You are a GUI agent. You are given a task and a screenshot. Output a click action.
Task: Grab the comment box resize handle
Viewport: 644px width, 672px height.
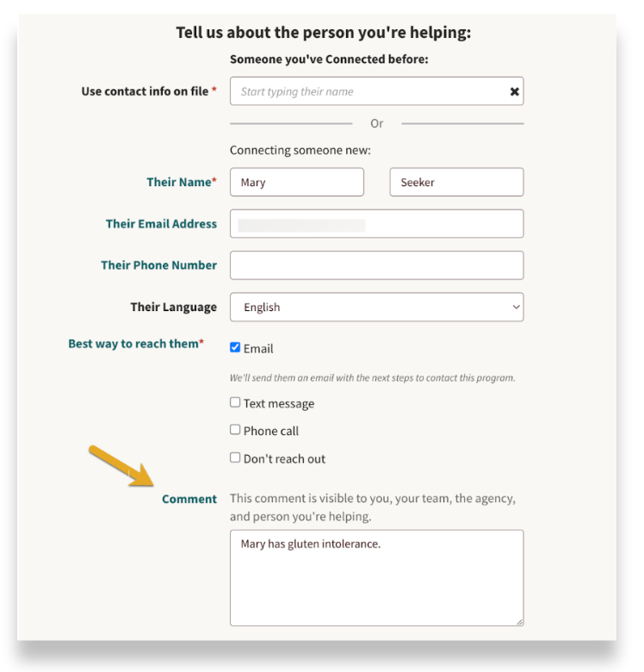tap(519, 621)
